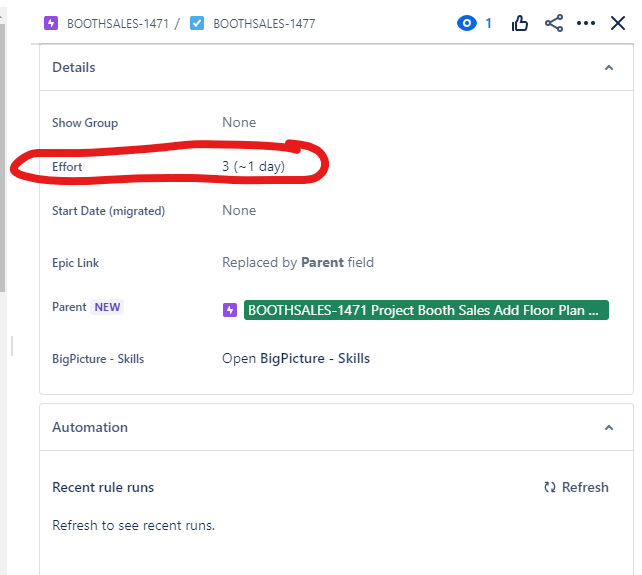Open the more actions ellipsis menu
This screenshot has width=642, height=575.
(x=586, y=23)
